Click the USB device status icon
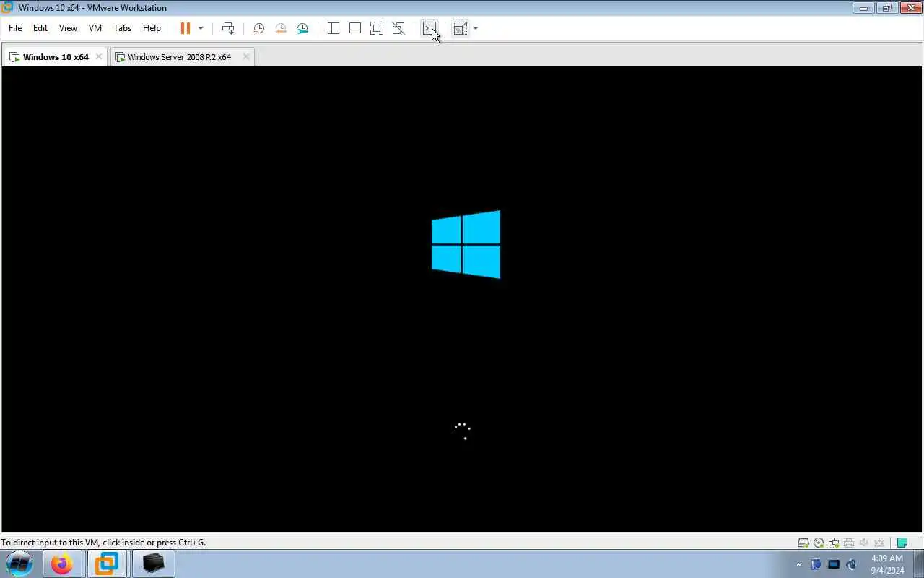This screenshot has height=578, width=924. [879, 543]
